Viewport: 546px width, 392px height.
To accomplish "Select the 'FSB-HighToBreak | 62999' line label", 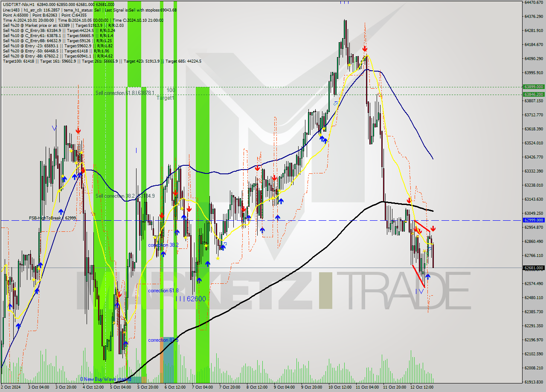I will (52, 218).
